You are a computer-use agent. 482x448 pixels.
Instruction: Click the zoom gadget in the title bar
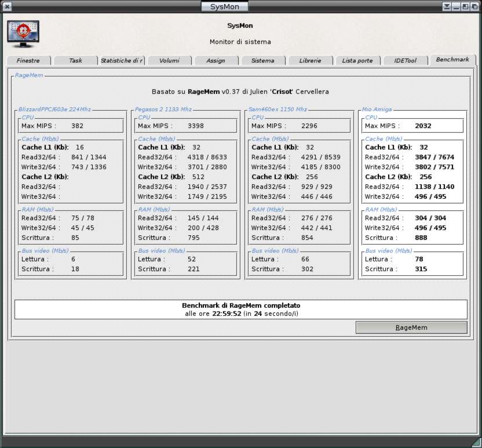pos(465,6)
